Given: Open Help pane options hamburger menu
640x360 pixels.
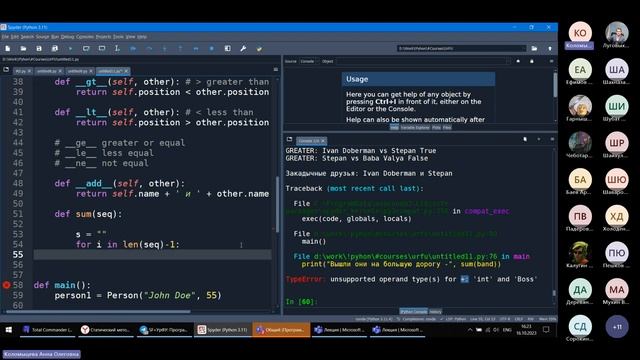Looking at the screenshot, I should point(551,61).
